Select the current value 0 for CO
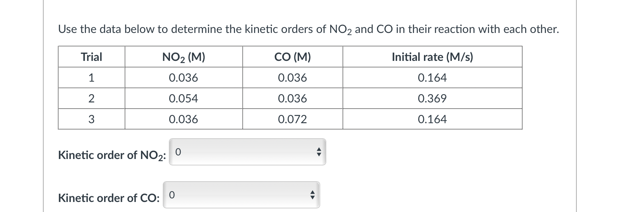 (171, 195)
